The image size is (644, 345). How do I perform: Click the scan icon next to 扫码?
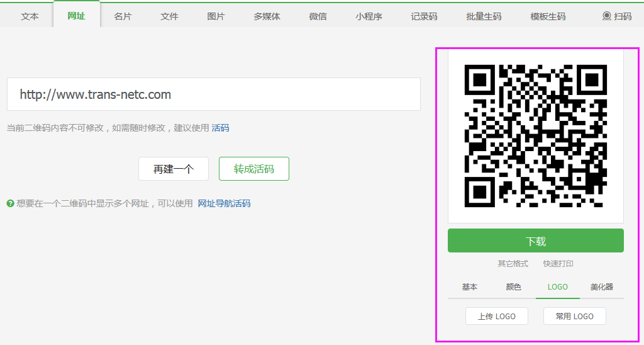606,16
